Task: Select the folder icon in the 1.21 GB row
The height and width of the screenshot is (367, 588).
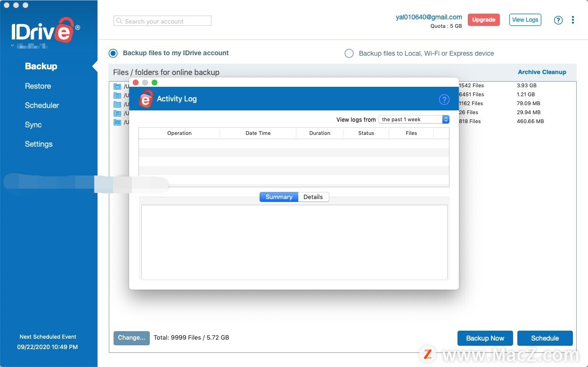Action: (117, 95)
